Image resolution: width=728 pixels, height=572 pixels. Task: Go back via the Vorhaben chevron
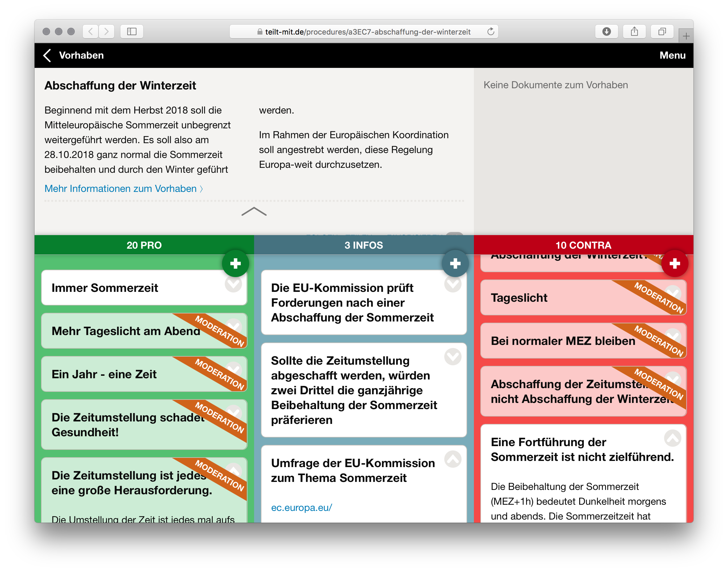(x=47, y=55)
